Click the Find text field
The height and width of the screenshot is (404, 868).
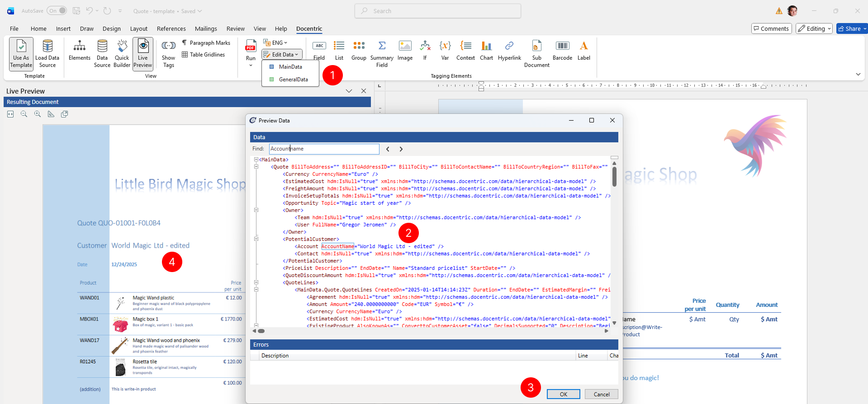[324, 149]
